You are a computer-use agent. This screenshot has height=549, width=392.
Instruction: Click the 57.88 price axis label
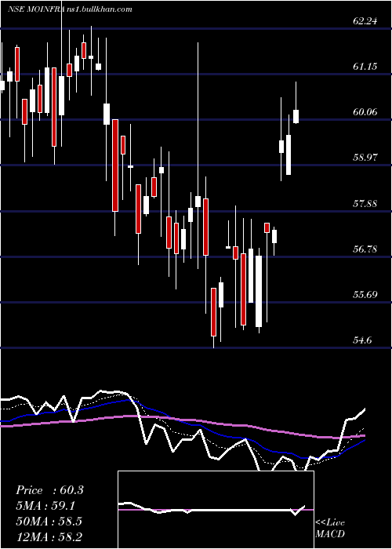click(x=365, y=203)
